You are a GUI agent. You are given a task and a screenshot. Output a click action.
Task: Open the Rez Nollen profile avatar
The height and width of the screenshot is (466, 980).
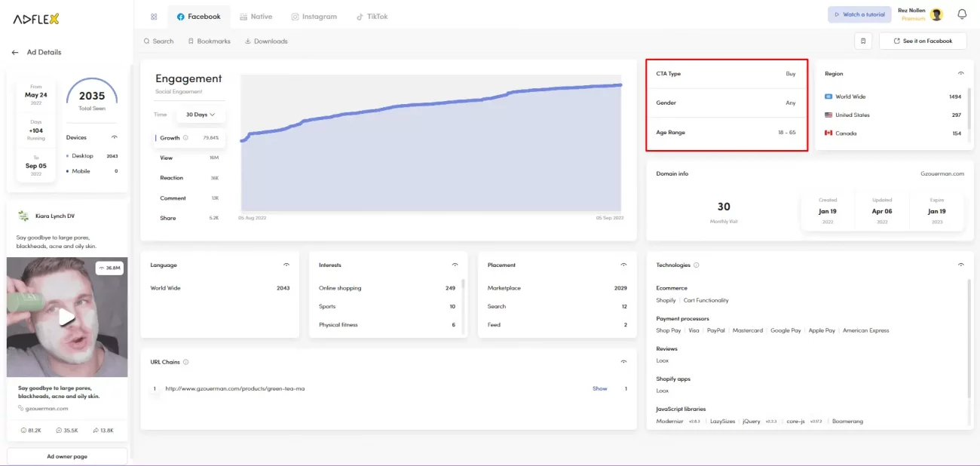point(936,14)
